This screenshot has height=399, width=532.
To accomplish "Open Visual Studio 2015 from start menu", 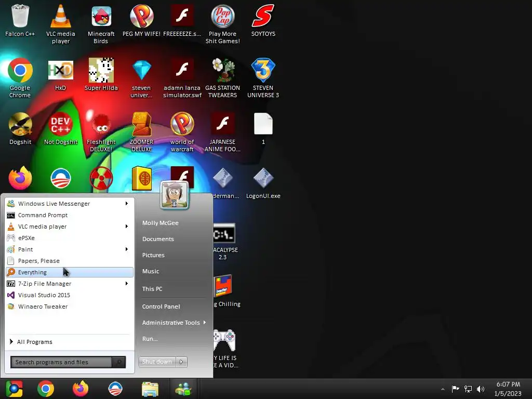I will coord(70,295).
